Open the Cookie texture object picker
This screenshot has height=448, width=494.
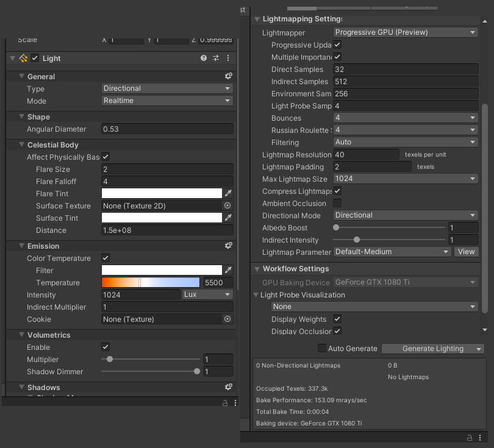[227, 319]
